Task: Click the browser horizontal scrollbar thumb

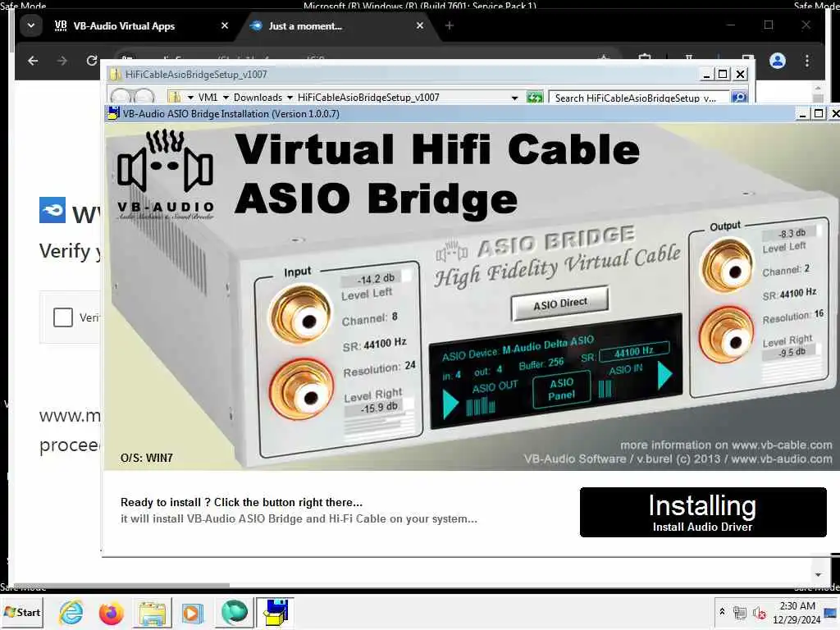Action: (x=122, y=586)
